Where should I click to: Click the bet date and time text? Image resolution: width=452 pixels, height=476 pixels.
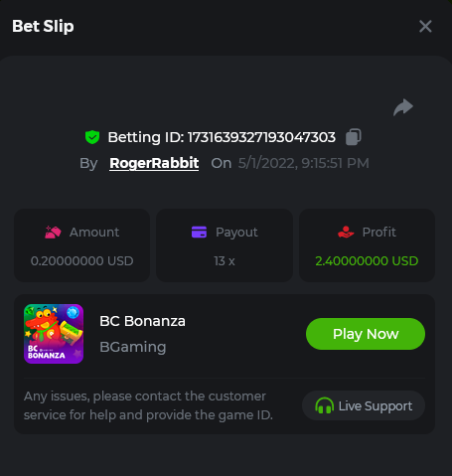pos(303,163)
